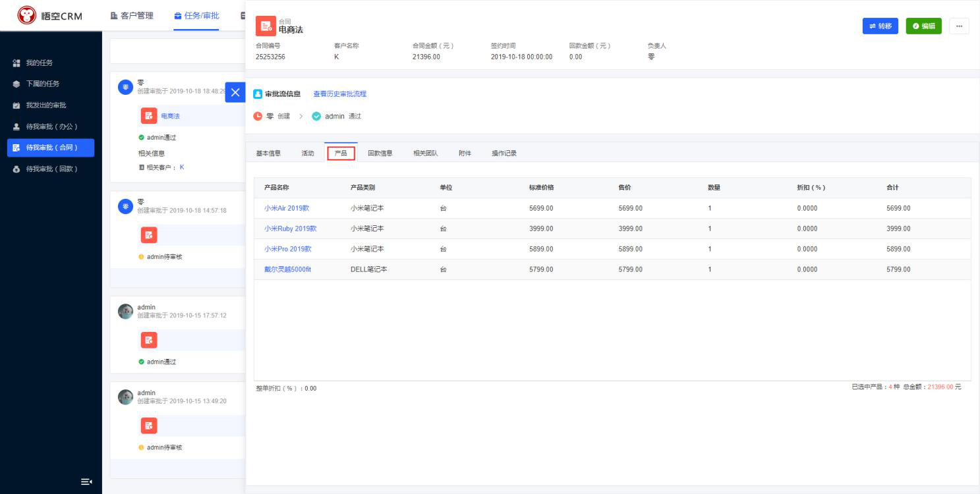Open 我的任务 in the sidebar
Viewport: 980px width, 494px height.
tap(40, 63)
